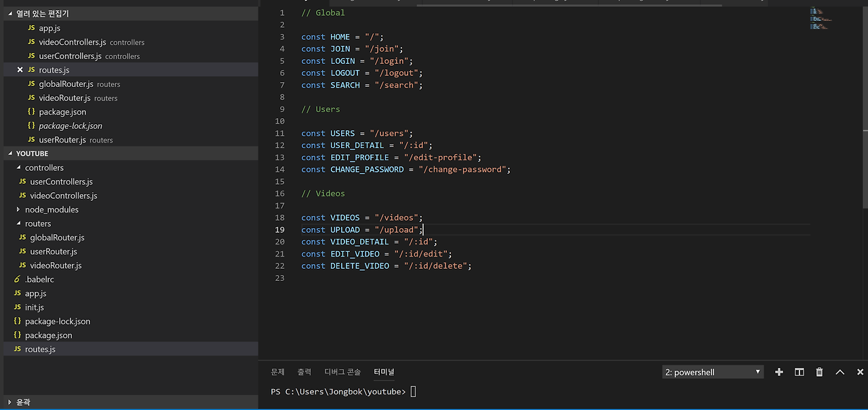Click the SEARCH constant on line 7
The height and width of the screenshot is (410, 868).
point(345,86)
